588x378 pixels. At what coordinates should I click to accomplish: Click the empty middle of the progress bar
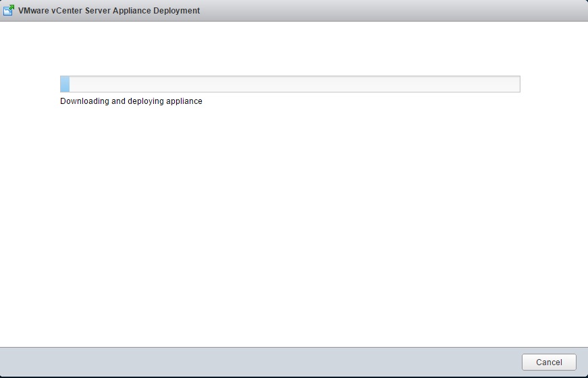[290, 84]
